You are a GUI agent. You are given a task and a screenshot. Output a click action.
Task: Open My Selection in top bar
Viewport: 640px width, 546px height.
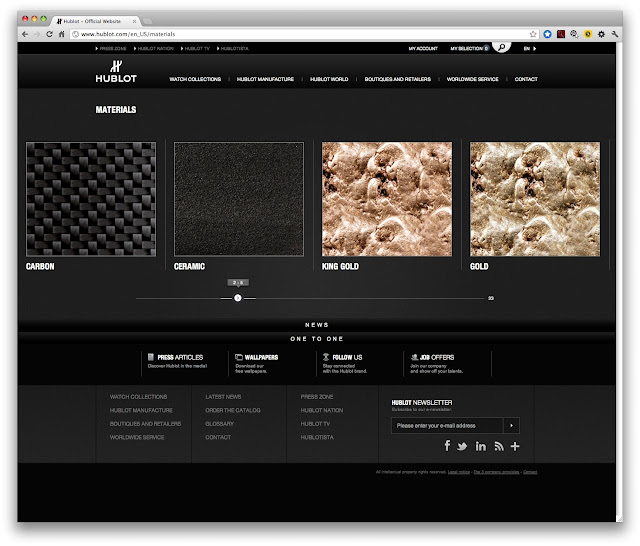[469, 49]
